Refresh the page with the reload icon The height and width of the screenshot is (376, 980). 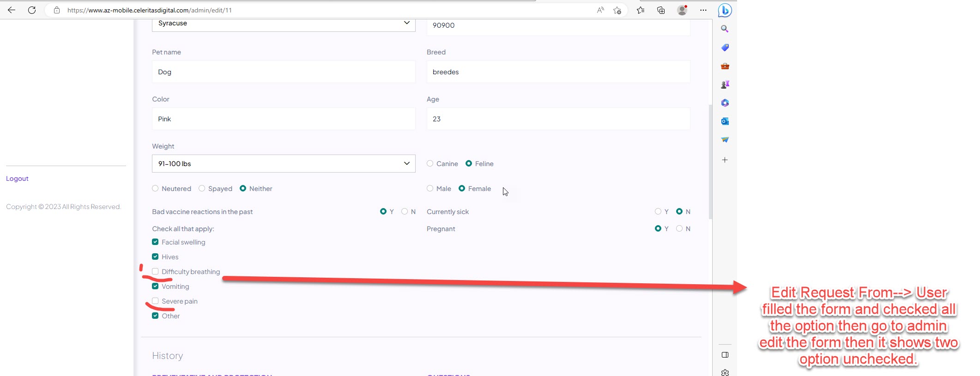tap(32, 10)
